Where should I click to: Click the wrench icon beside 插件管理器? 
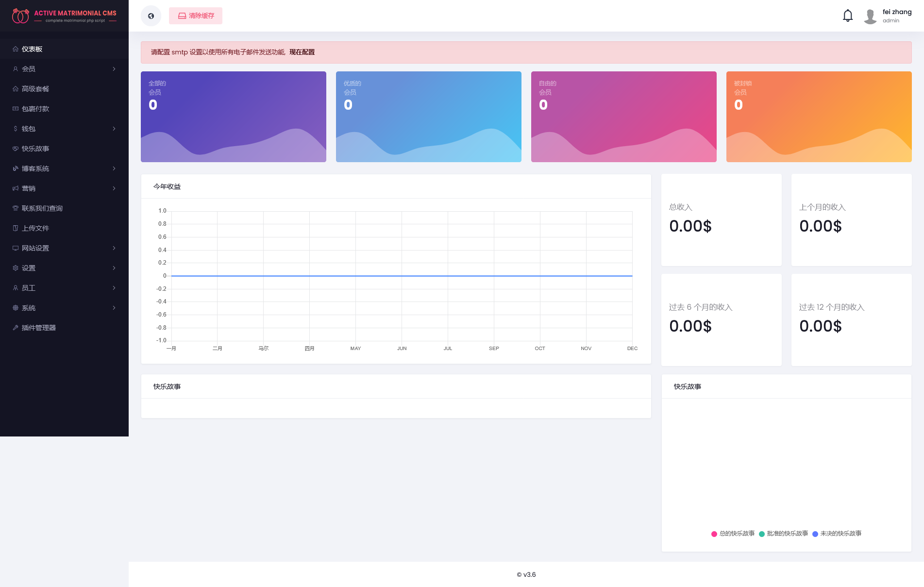[x=16, y=328]
